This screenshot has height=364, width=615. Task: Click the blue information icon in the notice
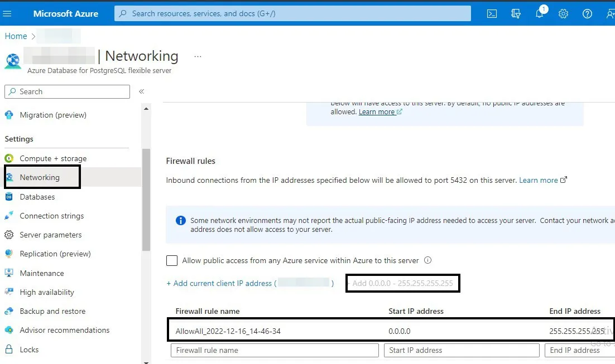click(180, 221)
